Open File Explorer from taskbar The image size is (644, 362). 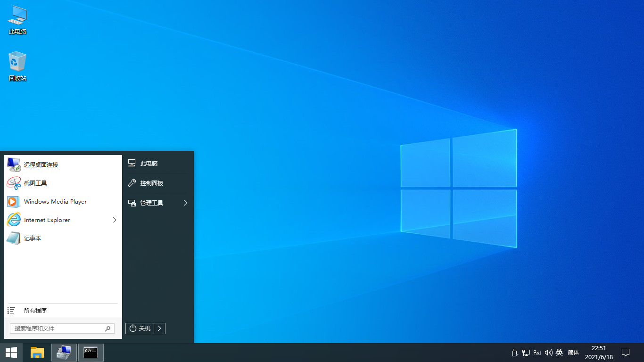click(37, 353)
